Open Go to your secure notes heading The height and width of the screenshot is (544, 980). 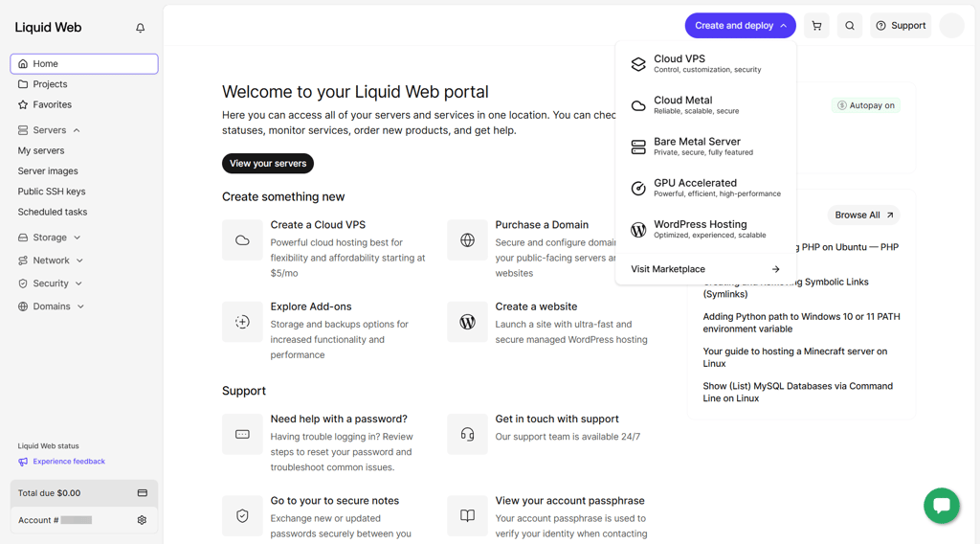[x=334, y=501]
